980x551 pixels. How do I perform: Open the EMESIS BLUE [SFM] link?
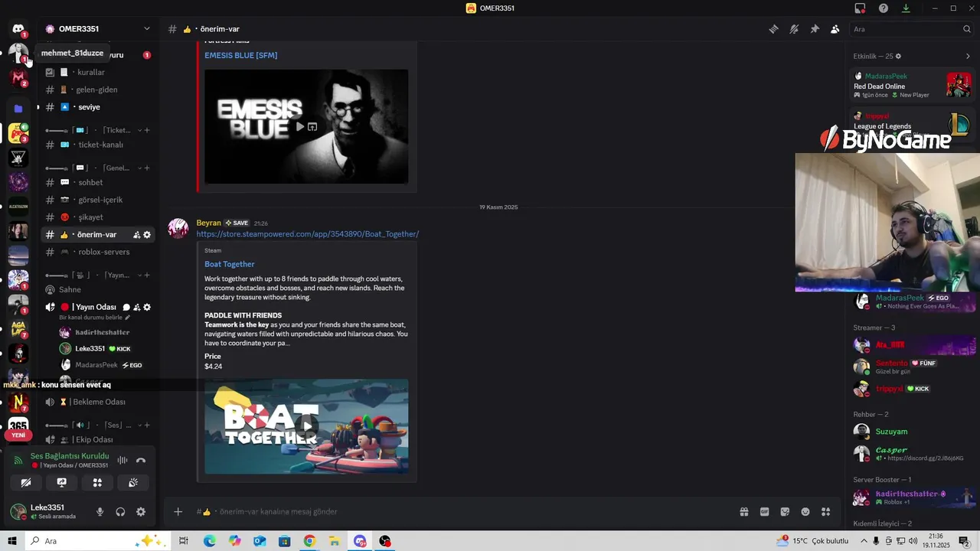pyautogui.click(x=241, y=55)
